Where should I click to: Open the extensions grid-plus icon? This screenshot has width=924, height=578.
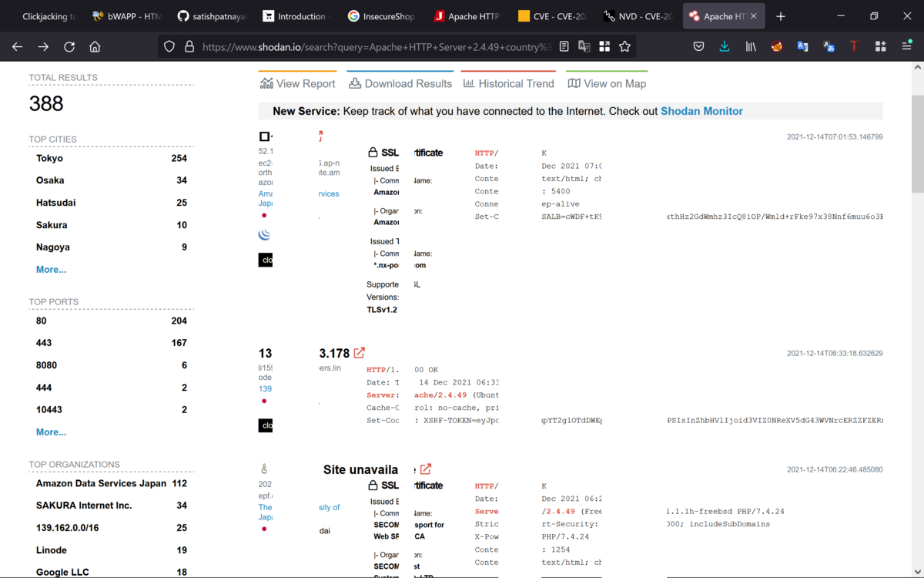click(880, 47)
